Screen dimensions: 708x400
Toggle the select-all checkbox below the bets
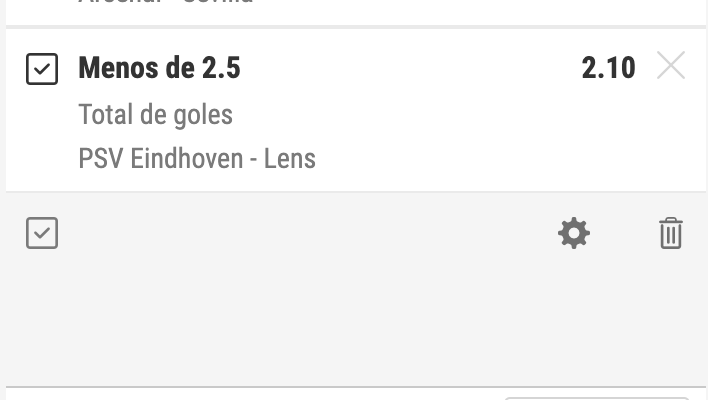coord(42,233)
